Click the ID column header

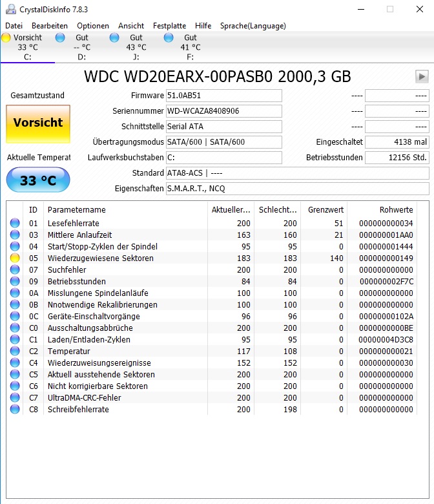pos(34,209)
